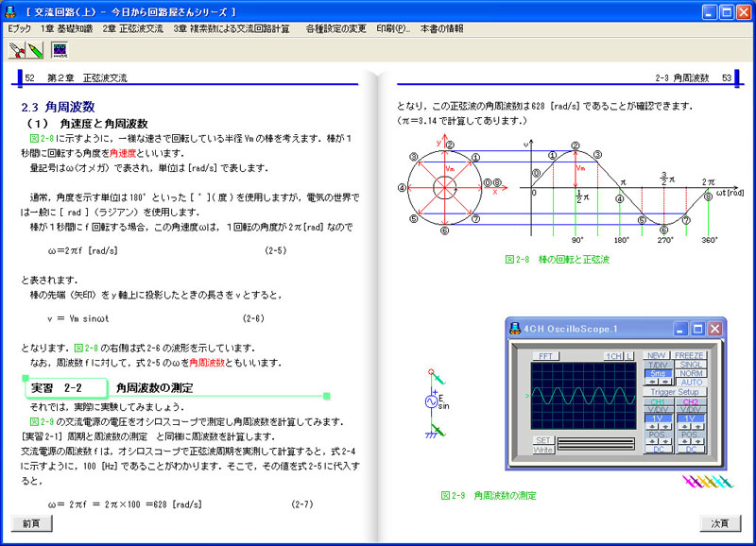This screenshot has height=546, width=756.
Task: Open the oscilloscope waveform toolbar icon
Action: [x=60, y=50]
